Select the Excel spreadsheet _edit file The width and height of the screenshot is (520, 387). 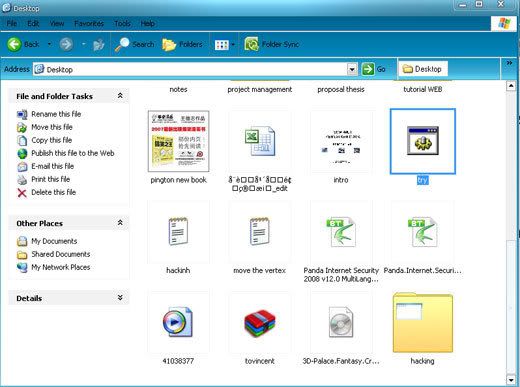pos(260,142)
